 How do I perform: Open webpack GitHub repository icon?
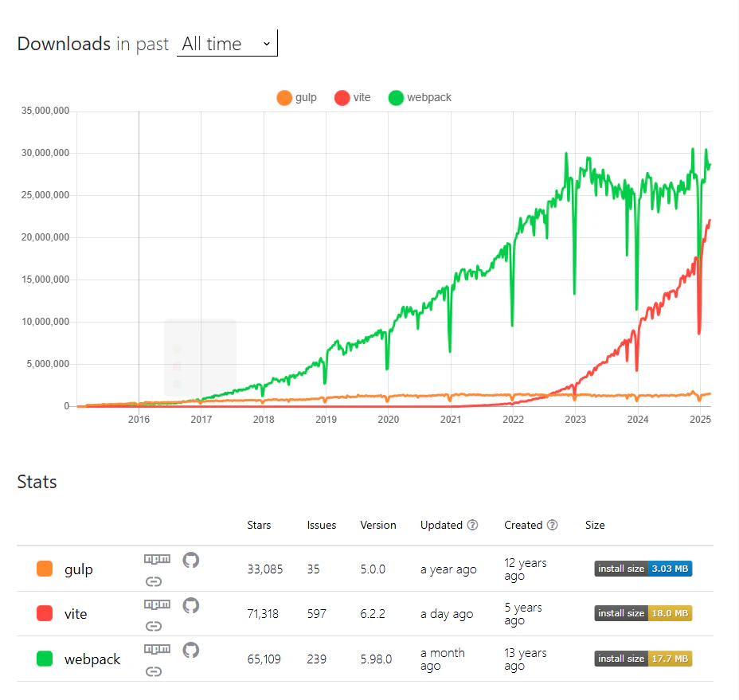click(191, 650)
